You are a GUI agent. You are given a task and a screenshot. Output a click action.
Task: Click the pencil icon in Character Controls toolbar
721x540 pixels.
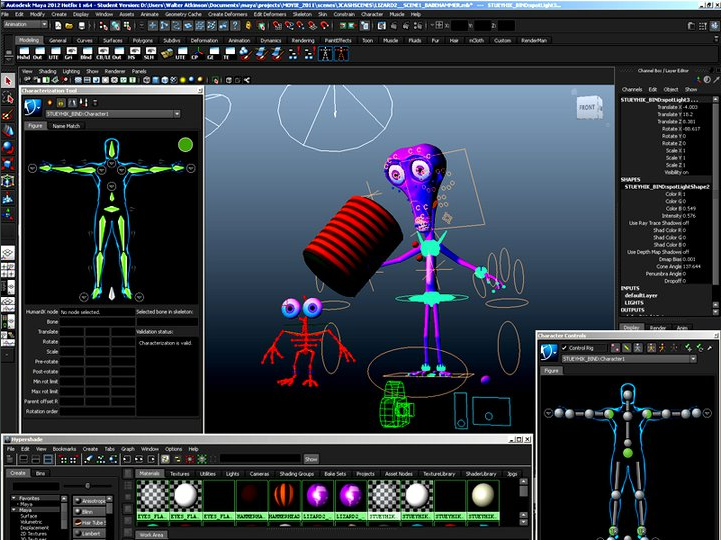626,348
